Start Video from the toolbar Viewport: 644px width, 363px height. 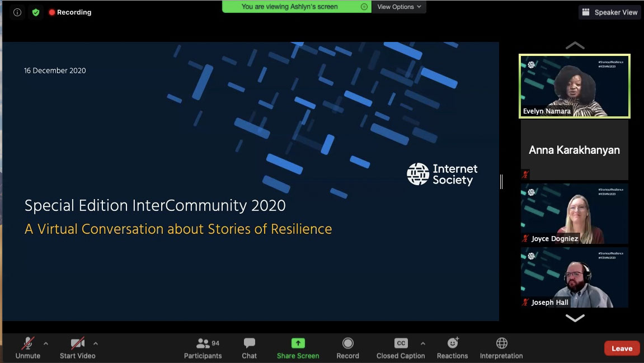pos(78,348)
